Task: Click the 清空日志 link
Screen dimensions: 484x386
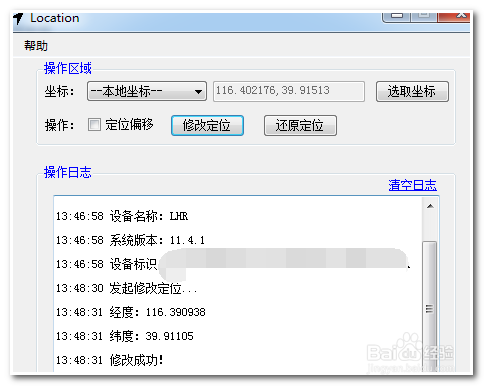Action: pos(412,185)
